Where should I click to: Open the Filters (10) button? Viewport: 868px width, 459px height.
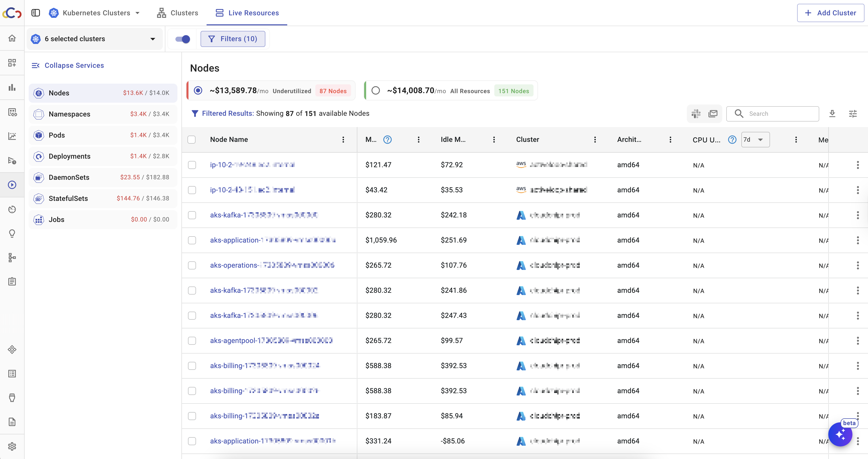[233, 39]
